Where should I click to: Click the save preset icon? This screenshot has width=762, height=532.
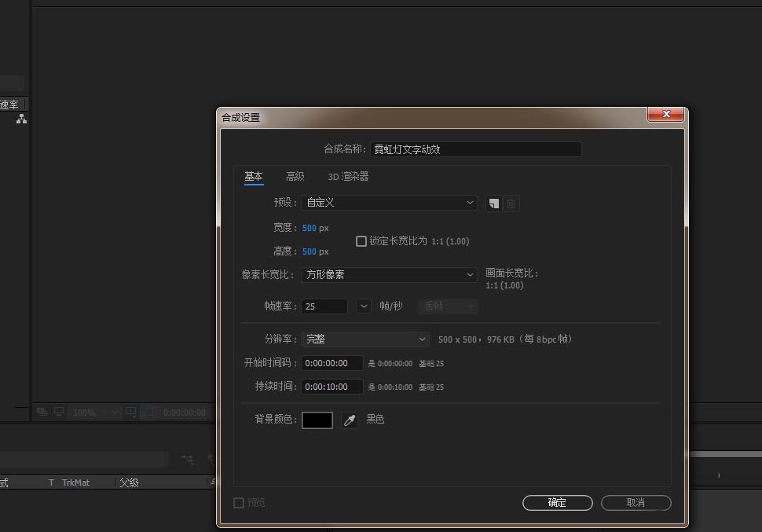coord(493,204)
